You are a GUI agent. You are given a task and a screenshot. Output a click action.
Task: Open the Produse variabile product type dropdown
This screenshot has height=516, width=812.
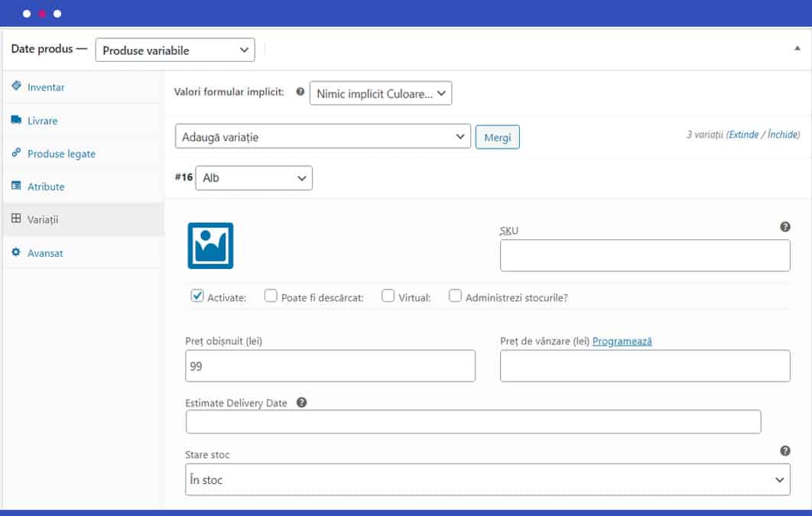175,50
